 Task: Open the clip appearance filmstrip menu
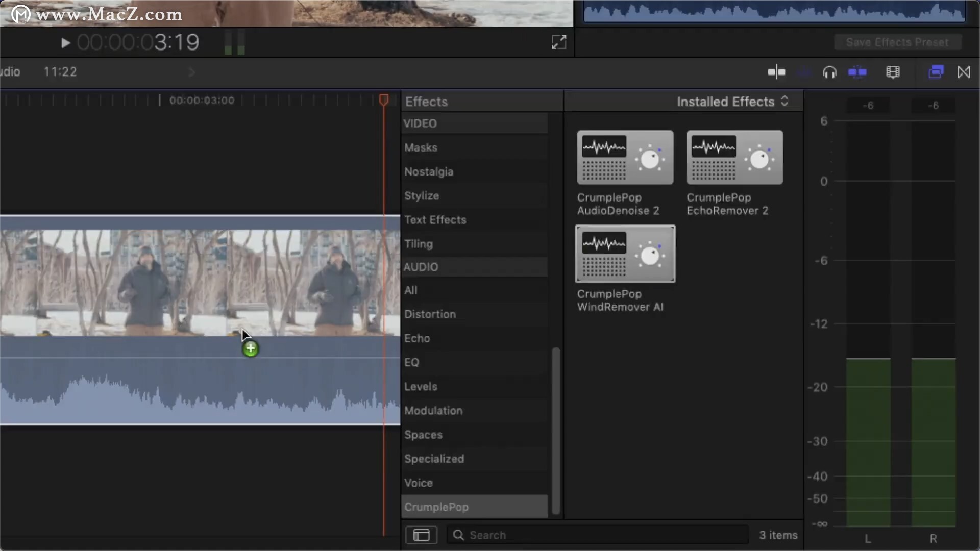point(893,72)
